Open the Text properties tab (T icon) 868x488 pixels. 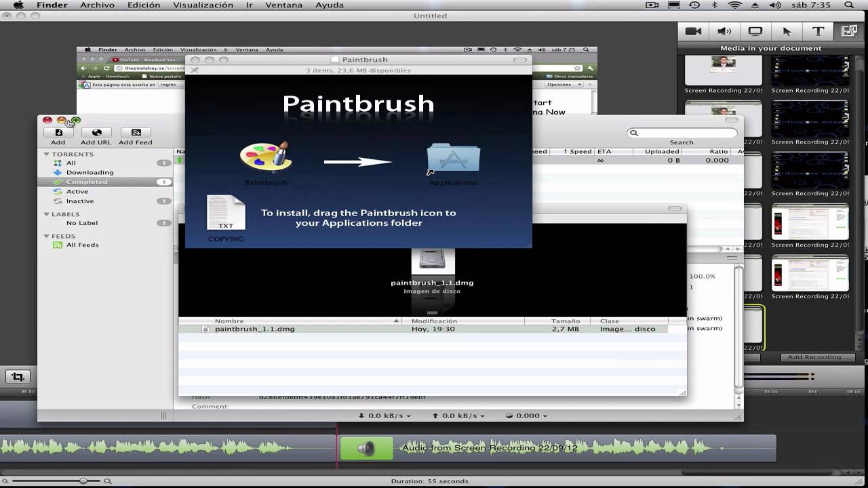818,31
